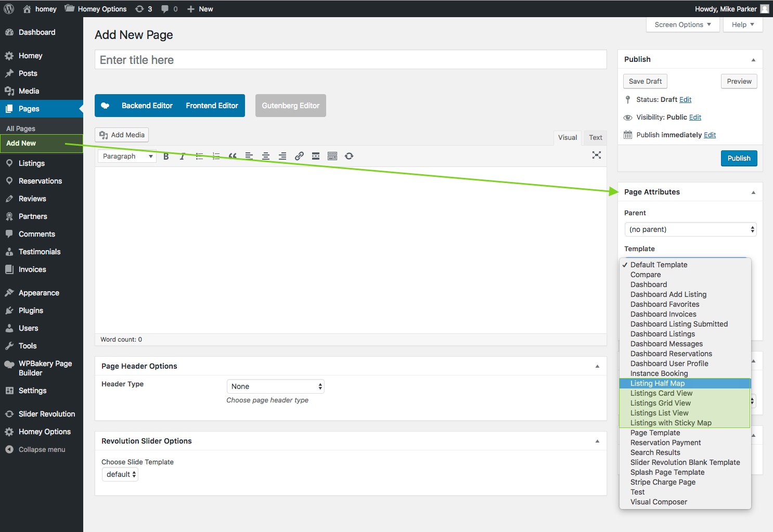This screenshot has width=773, height=532.
Task: Select Listing Half Map template
Action: 685,383
